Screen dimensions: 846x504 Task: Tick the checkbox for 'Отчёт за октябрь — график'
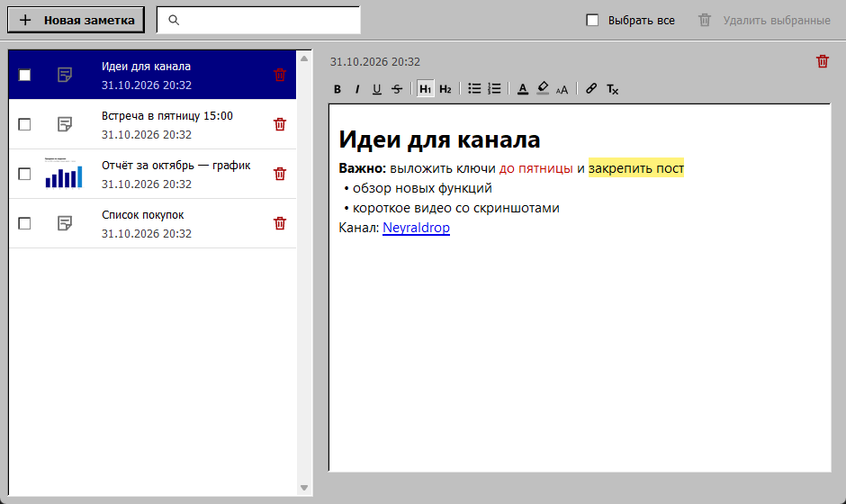click(x=24, y=174)
